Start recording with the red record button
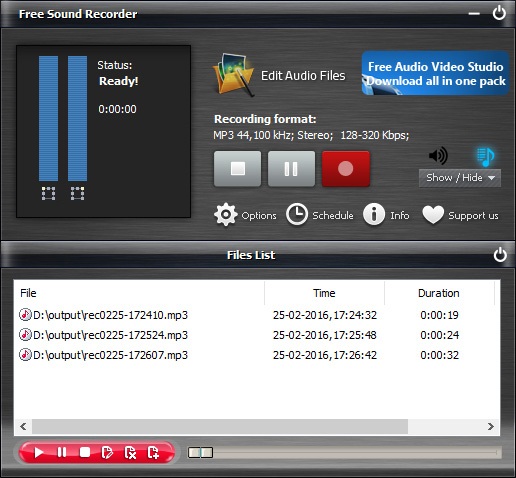516x478 pixels. (346, 169)
